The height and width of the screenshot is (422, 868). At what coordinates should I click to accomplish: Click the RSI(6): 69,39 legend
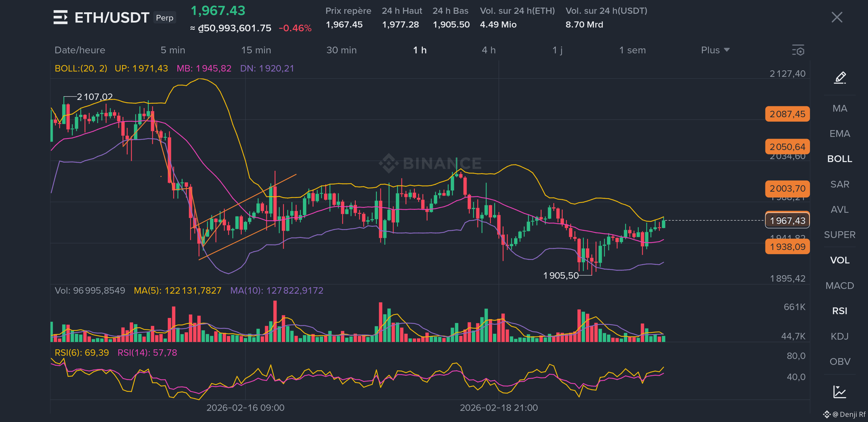82,353
